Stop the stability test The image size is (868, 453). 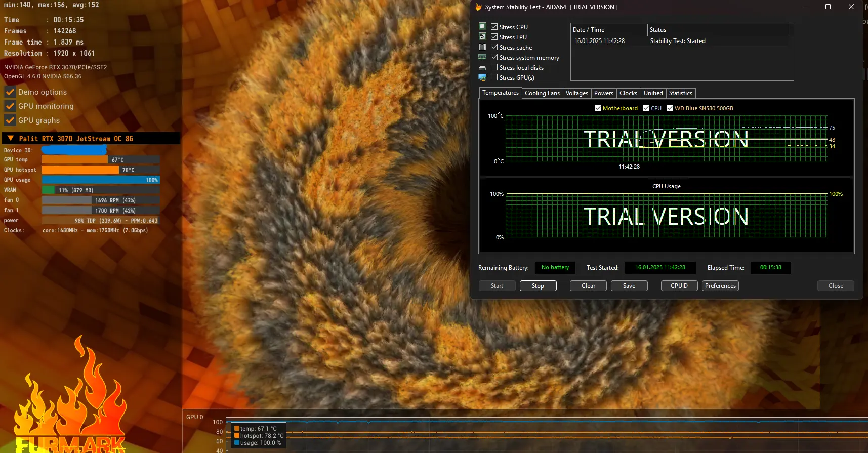pyautogui.click(x=538, y=286)
